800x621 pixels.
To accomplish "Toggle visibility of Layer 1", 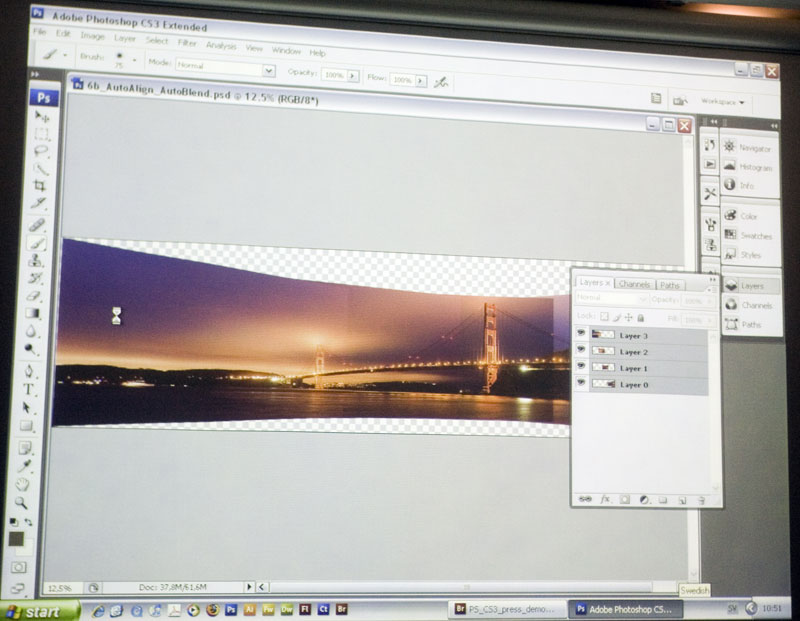I will point(581,368).
